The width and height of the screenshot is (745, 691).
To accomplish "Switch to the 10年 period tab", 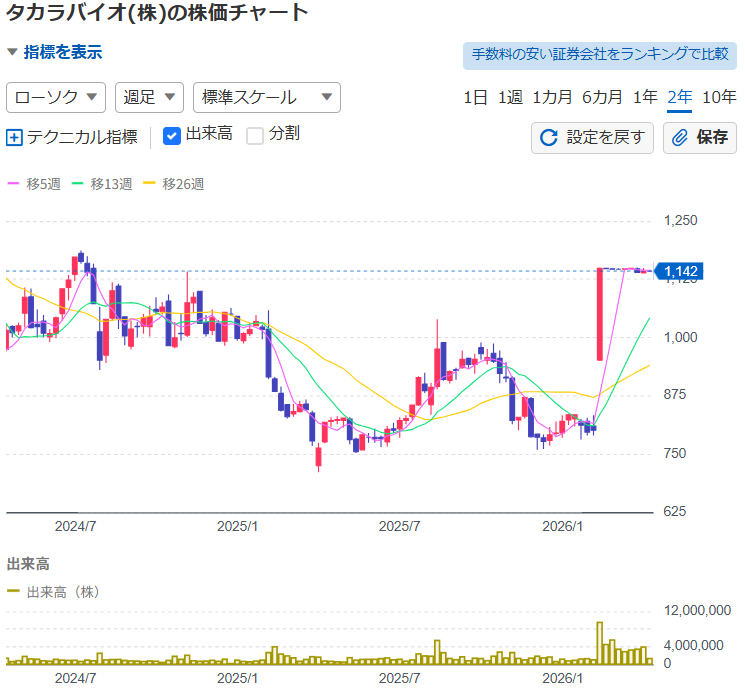I will [x=719, y=97].
